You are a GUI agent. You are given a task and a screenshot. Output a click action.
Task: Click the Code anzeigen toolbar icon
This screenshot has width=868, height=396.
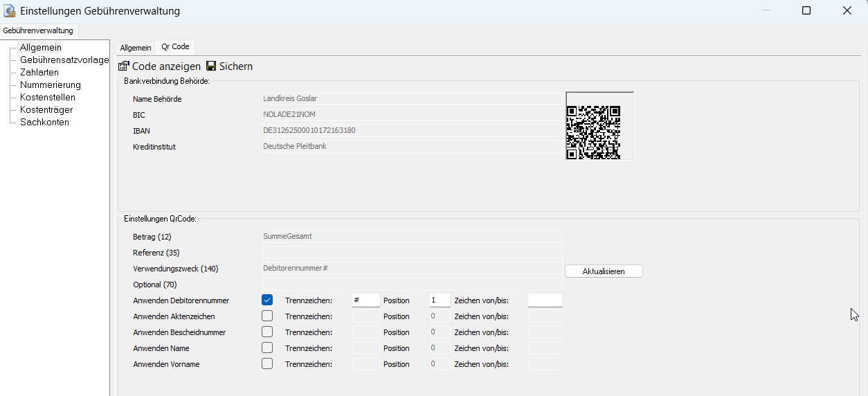point(124,66)
